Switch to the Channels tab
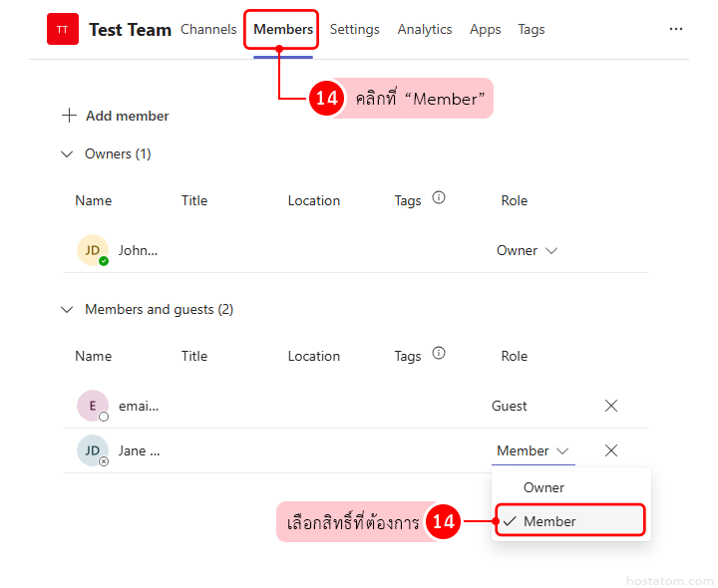The height and width of the screenshot is (588, 718). point(208,30)
